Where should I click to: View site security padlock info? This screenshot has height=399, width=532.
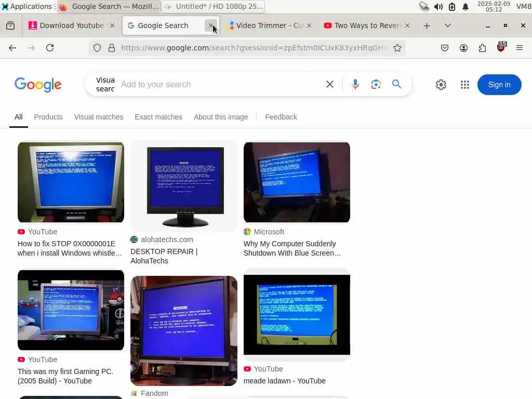click(112, 48)
